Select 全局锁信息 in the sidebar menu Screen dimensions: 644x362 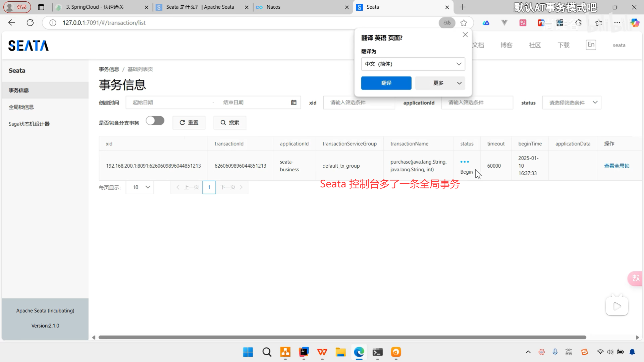click(21, 107)
